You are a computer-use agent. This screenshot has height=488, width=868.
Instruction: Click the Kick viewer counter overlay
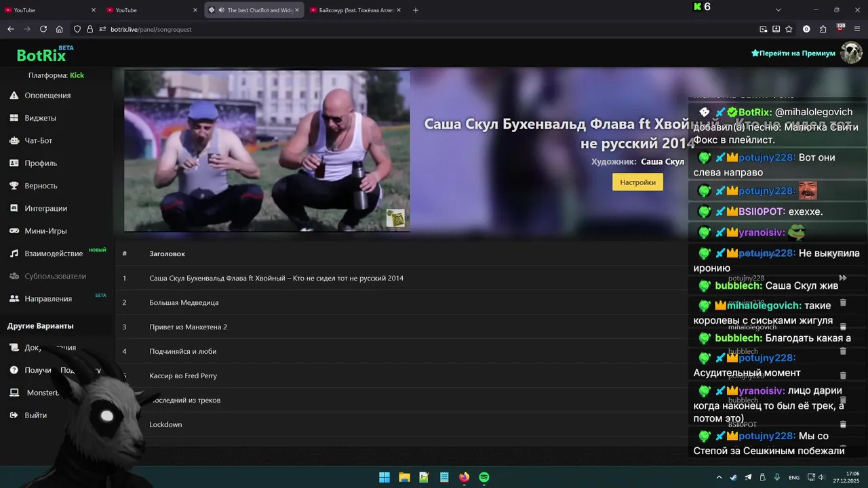pos(702,7)
